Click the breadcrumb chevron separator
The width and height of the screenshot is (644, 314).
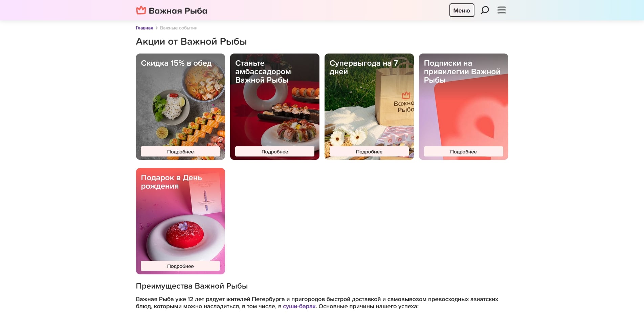point(157,28)
